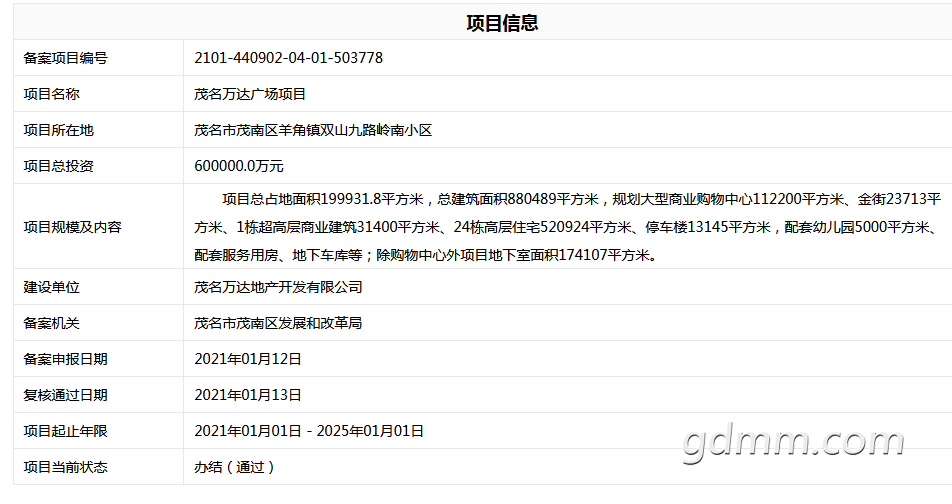952x504 pixels.
Task: Select the 项目名称 label cell
Action: click(98, 94)
